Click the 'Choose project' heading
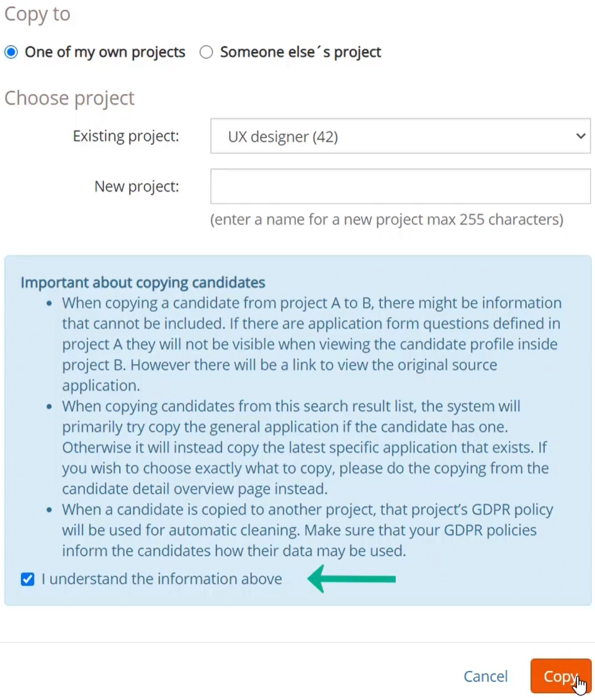This screenshot has width=595, height=700. pyautogui.click(x=69, y=98)
